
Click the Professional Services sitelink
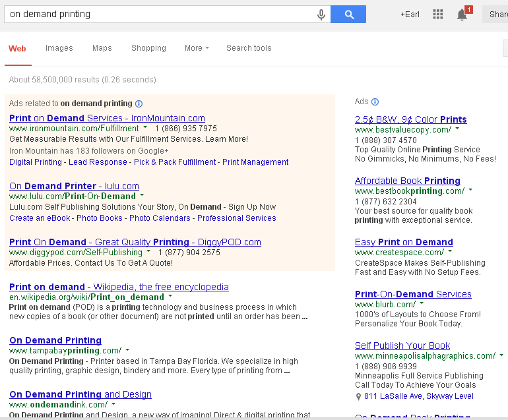pyautogui.click(x=237, y=218)
